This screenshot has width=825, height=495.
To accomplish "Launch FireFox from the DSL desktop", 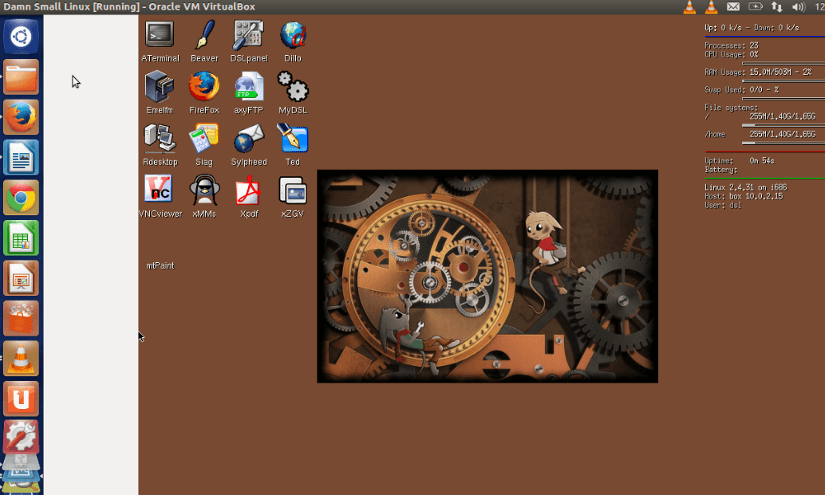I will (x=204, y=86).
